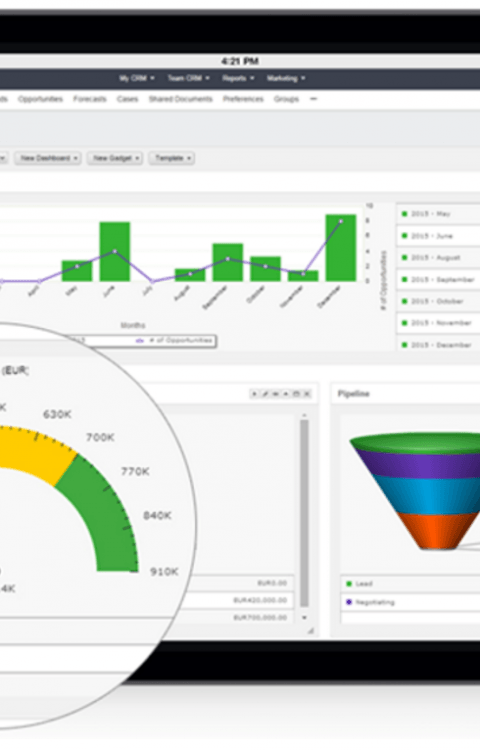
Task: Click the gadget vertical scrollbar
Action: (304, 513)
